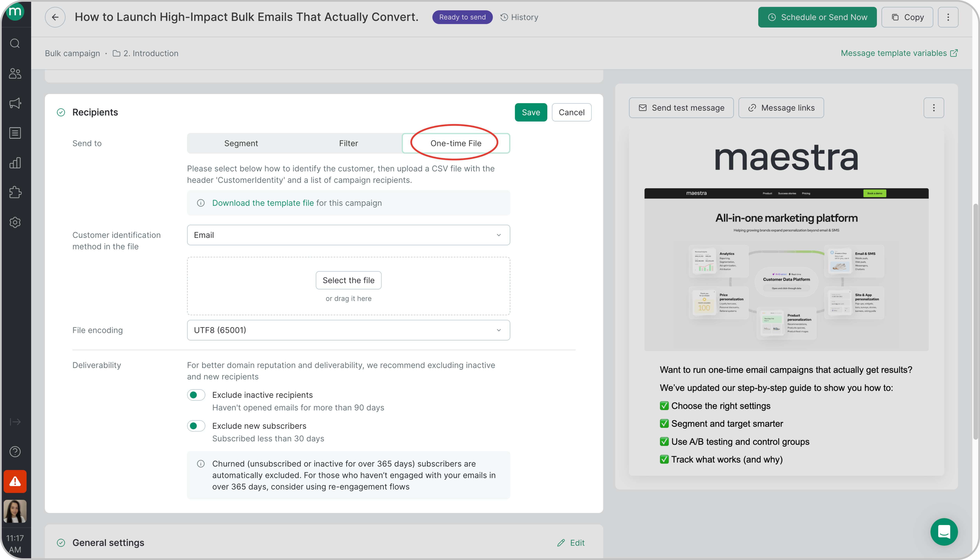This screenshot has height=560, width=980.
Task: Select the One-time File tab
Action: [x=456, y=143]
